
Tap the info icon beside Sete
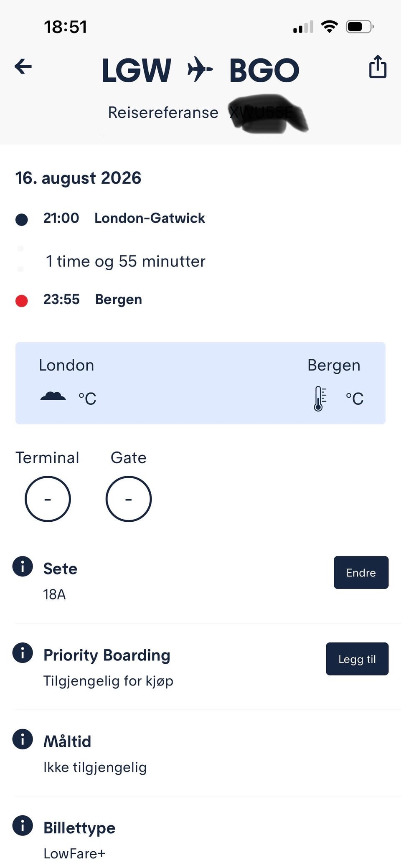click(x=23, y=566)
